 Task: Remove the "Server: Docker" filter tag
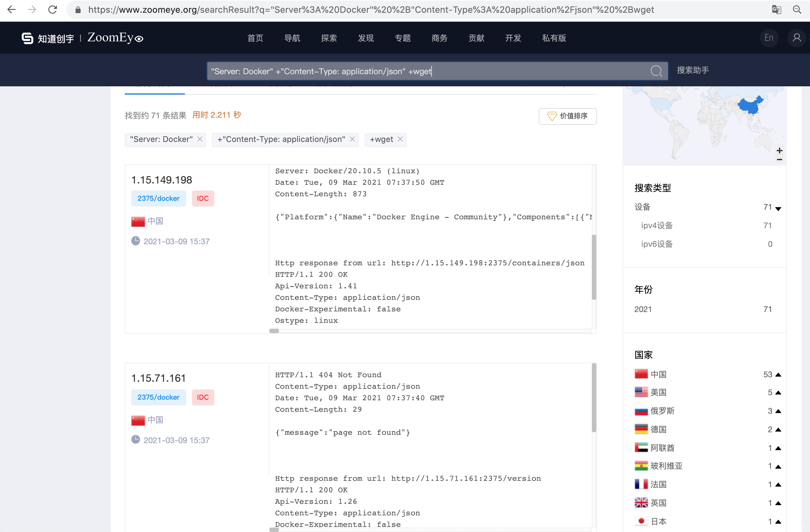(200, 139)
